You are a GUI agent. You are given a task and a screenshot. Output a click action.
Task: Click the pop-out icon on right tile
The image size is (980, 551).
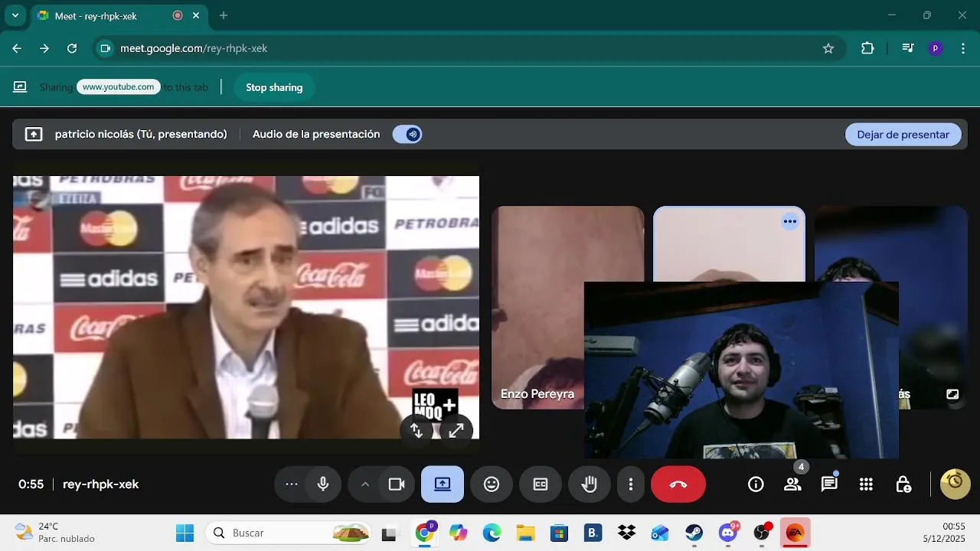coord(952,394)
